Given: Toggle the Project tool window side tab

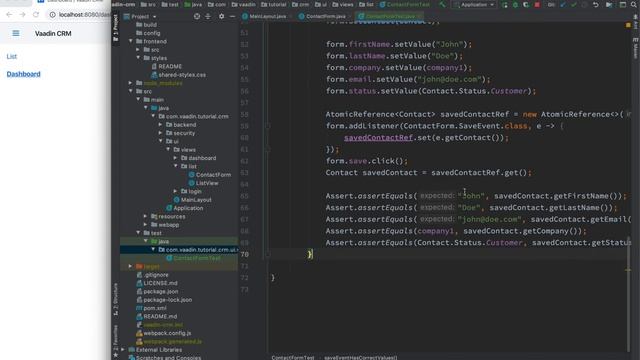Looking at the screenshot, I should click(116, 27).
